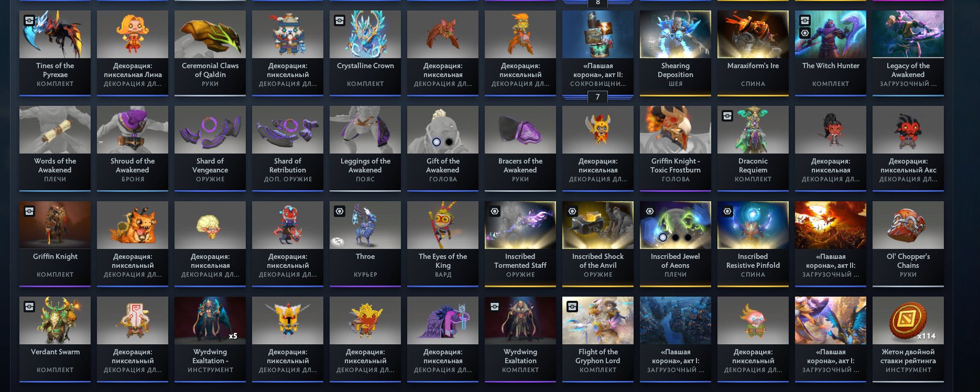Click the bundle icon on Flight of the Gryphon Lord
Viewport: 980px width, 392px height.
coord(572,307)
